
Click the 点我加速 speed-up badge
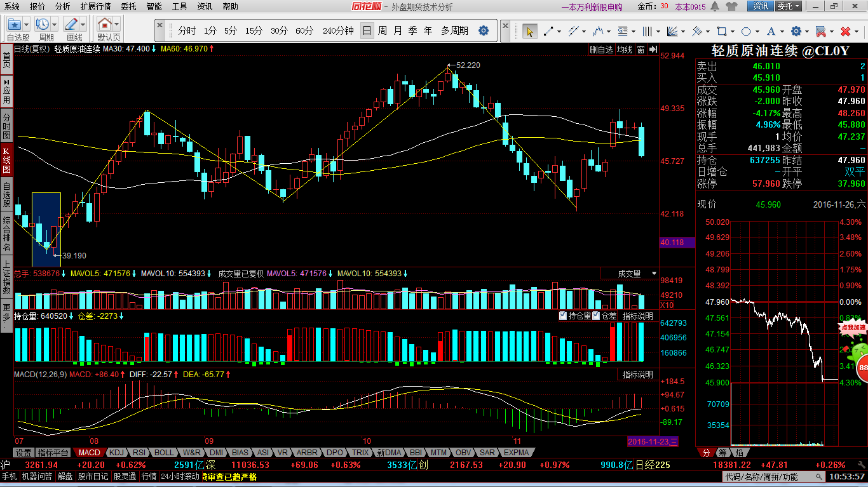point(854,328)
